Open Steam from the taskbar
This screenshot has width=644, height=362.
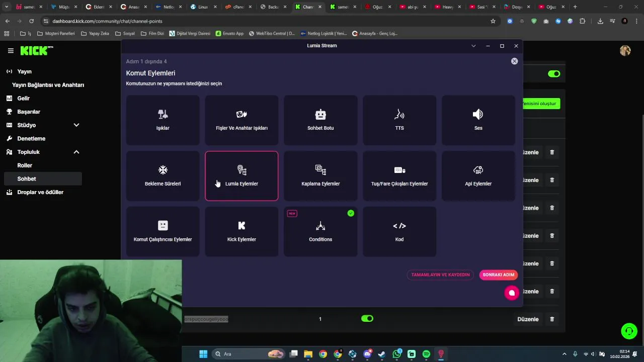[x=382, y=354]
